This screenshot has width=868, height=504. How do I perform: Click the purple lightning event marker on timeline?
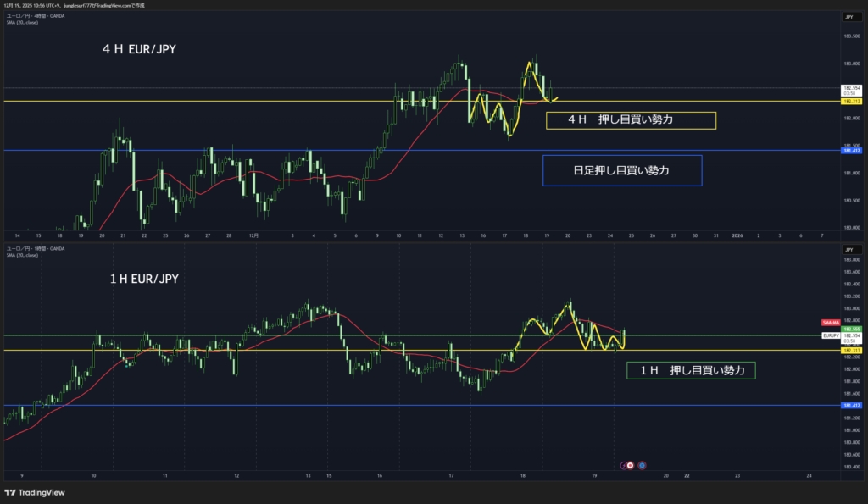624,465
